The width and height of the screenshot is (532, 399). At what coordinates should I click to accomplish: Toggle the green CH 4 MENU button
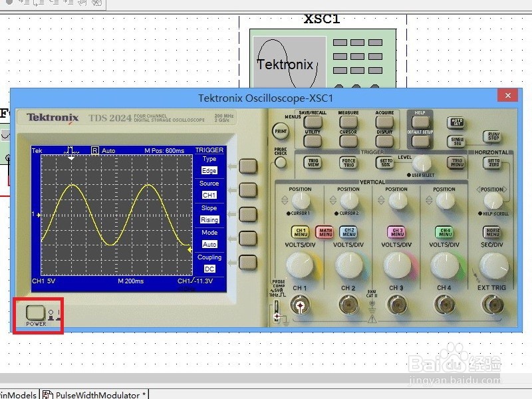(x=444, y=232)
